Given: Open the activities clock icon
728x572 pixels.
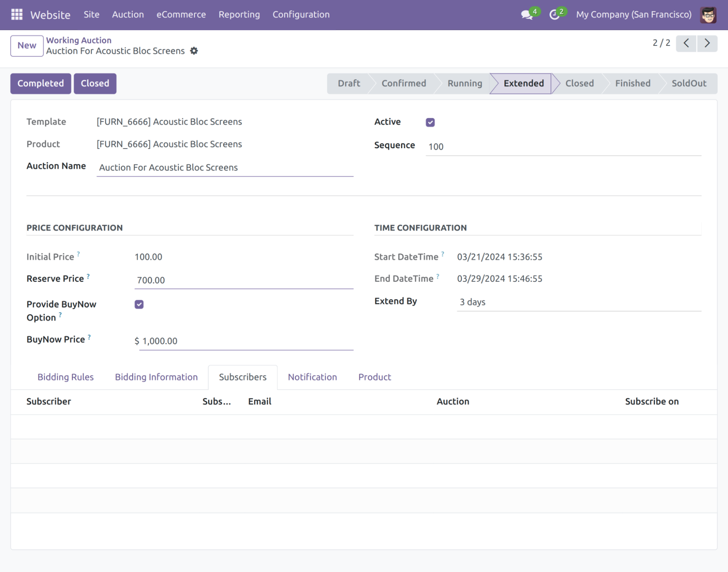Looking at the screenshot, I should [554, 15].
